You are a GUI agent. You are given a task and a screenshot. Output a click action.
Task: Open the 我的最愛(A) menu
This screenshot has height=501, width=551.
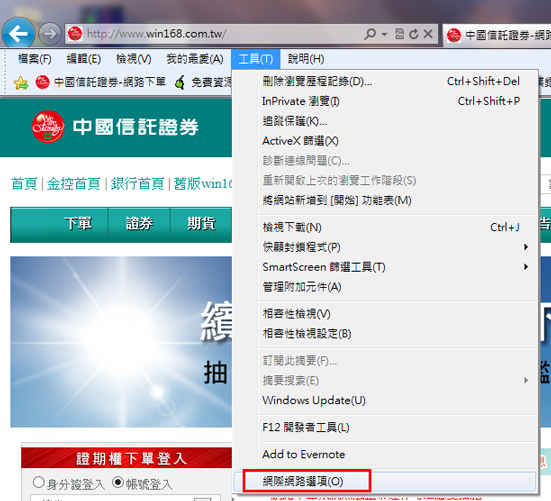[x=195, y=59]
